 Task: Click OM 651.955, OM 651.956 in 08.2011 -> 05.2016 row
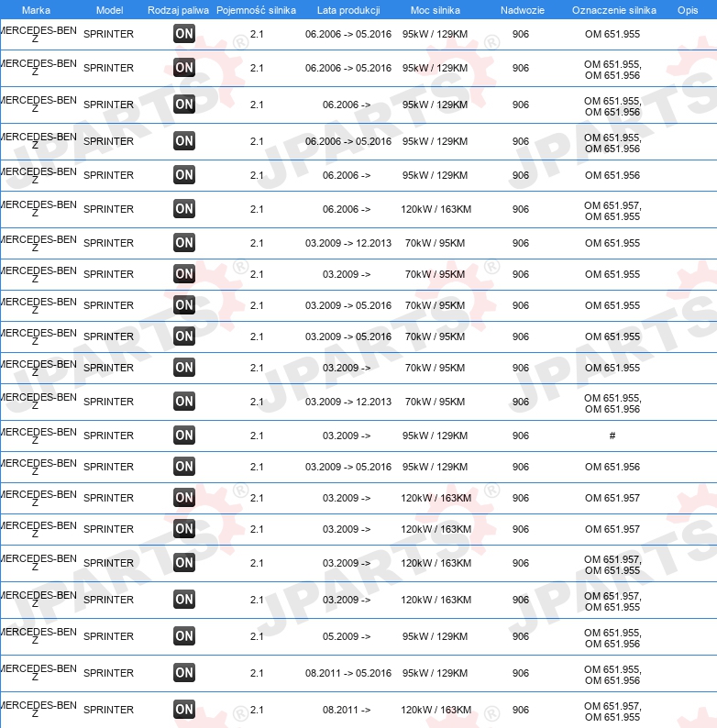point(612,675)
